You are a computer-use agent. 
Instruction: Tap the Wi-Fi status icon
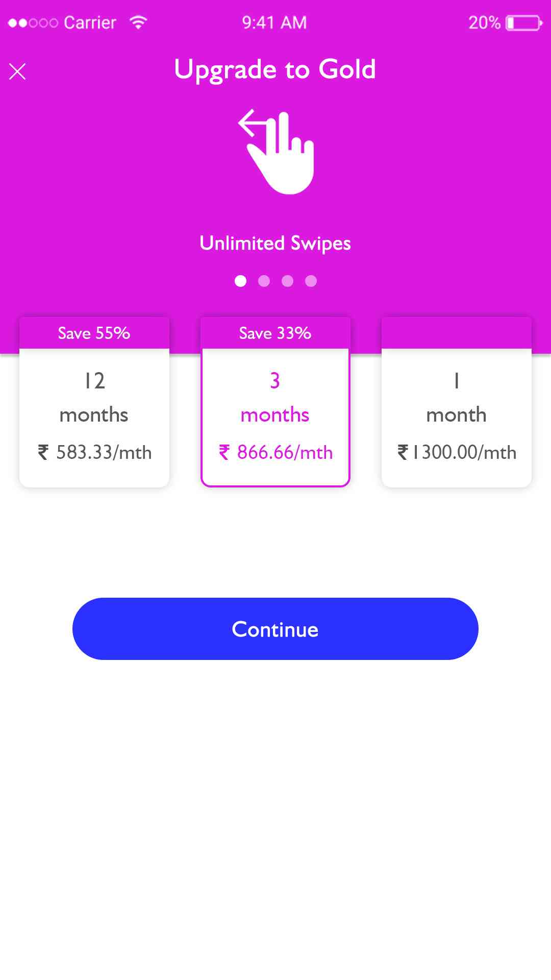(138, 22)
